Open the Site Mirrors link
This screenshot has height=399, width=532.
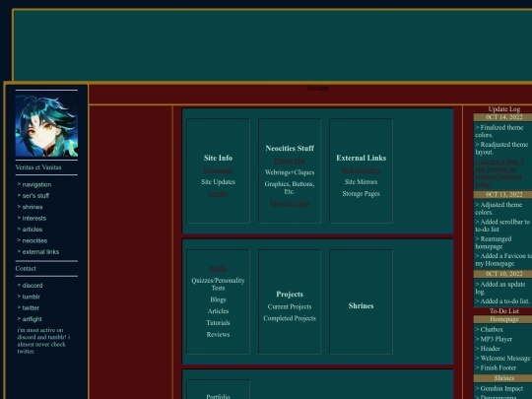[x=361, y=182]
